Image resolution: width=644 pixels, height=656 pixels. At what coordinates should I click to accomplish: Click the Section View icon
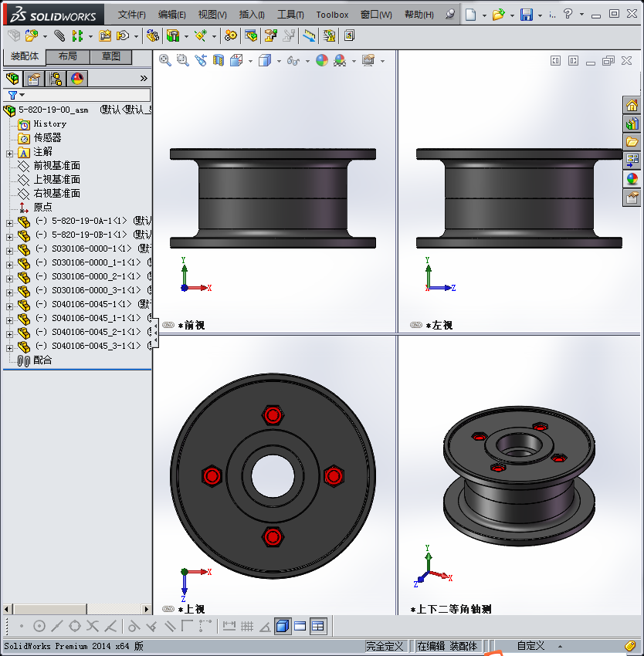[219, 61]
